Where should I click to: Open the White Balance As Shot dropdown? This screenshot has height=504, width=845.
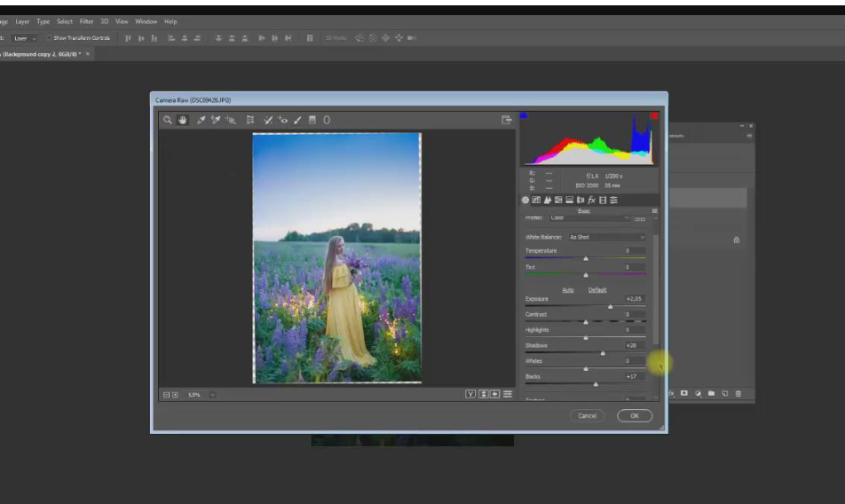[607, 238]
